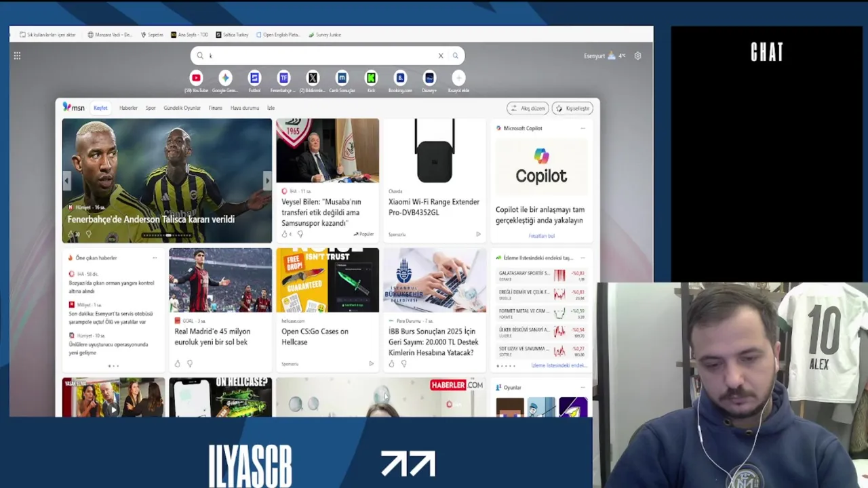Open Sık kullanılanları içeri aktar bookmark
Image resolution: width=868 pixels, height=488 pixels.
point(48,35)
